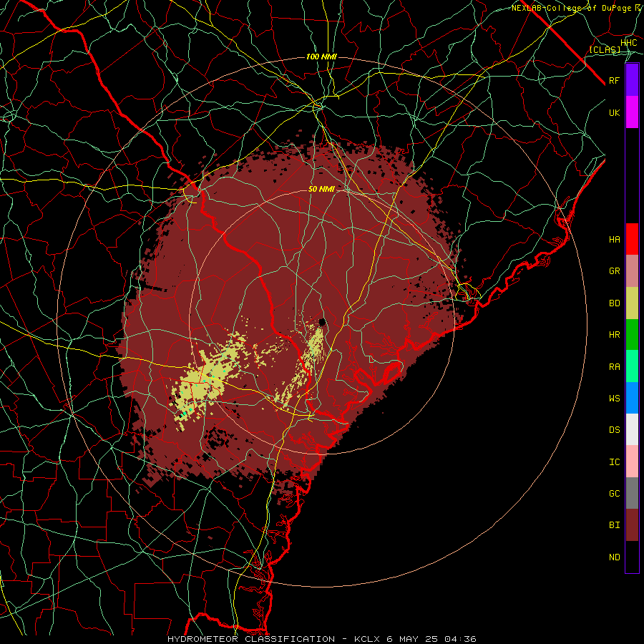Click the HA legend label
This screenshot has height=644, width=644.
point(615,240)
